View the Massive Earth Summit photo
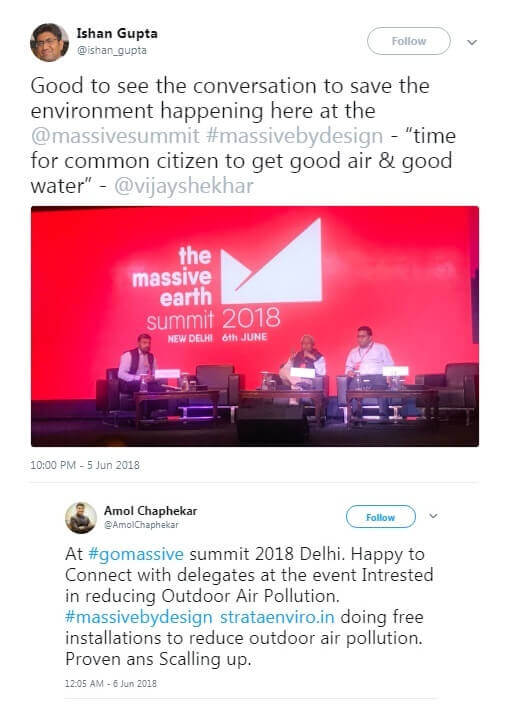Image resolution: width=508 pixels, height=704 pixels. pos(255,326)
